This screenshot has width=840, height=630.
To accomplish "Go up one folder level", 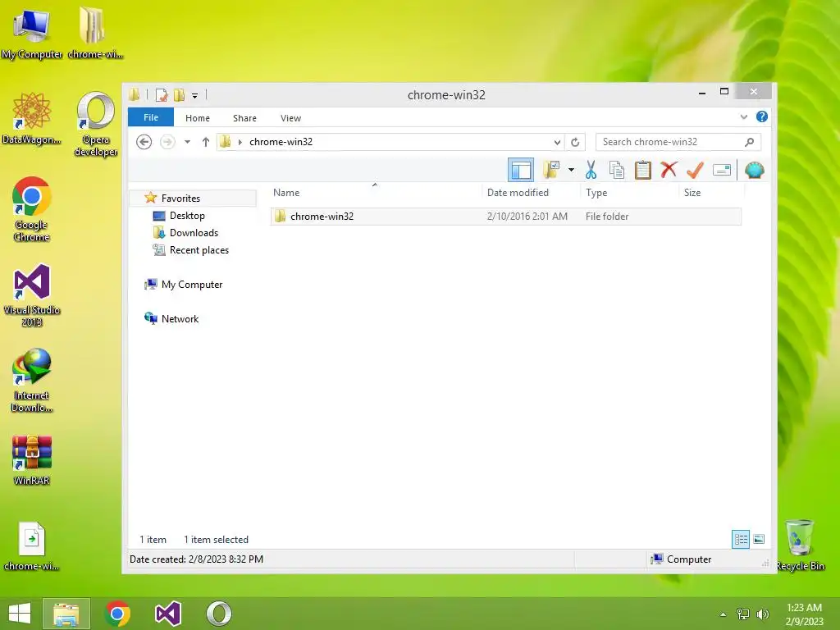I will [x=206, y=142].
